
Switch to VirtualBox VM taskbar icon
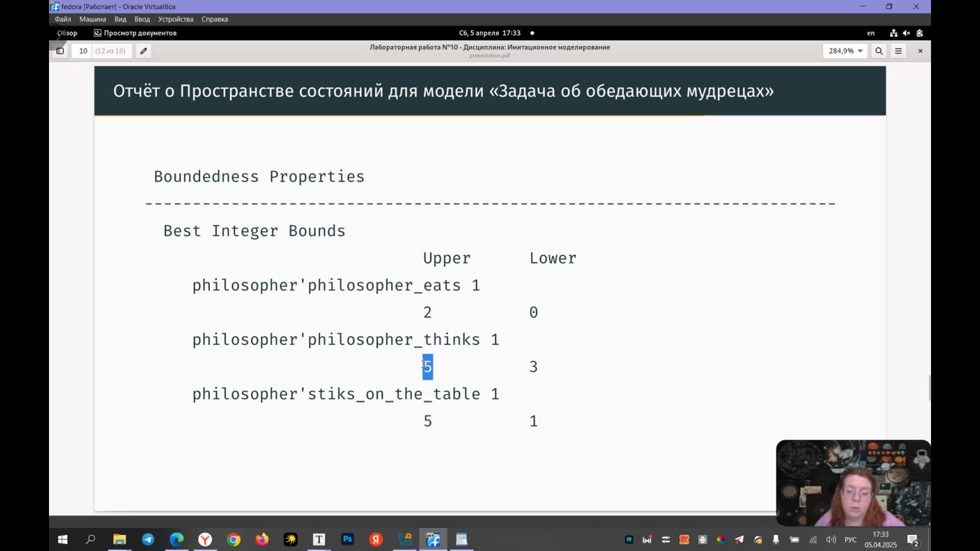[433, 539]
